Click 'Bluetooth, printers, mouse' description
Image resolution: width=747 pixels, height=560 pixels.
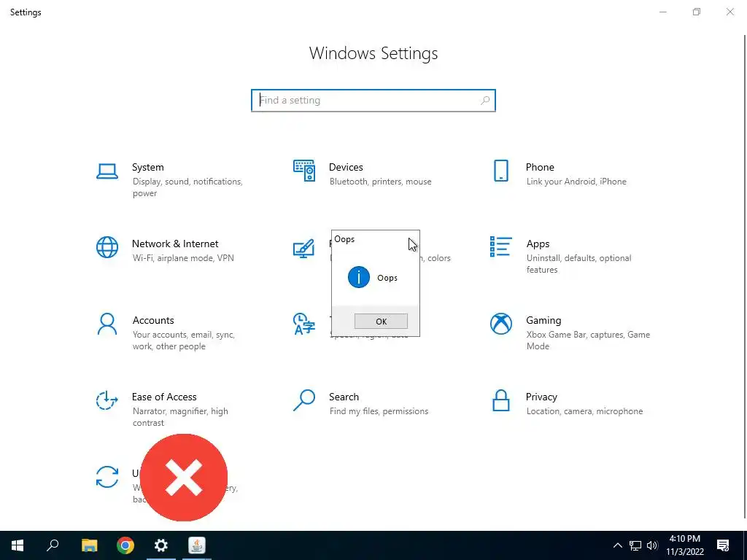pos(380,182)
